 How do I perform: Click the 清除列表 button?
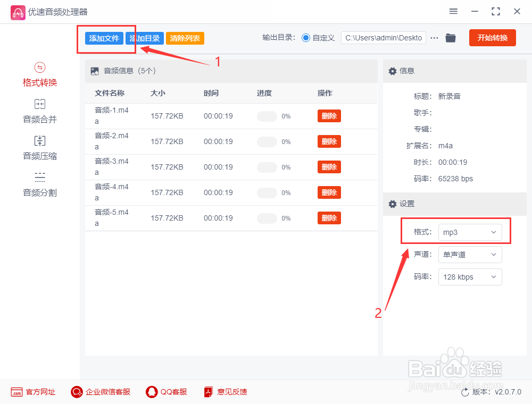(185, 38)
